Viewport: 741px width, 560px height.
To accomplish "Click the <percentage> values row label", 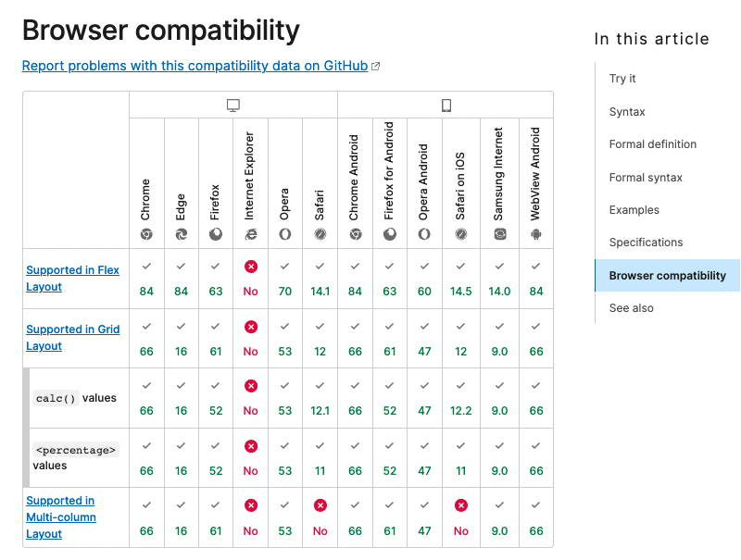I will pos(76,457).
